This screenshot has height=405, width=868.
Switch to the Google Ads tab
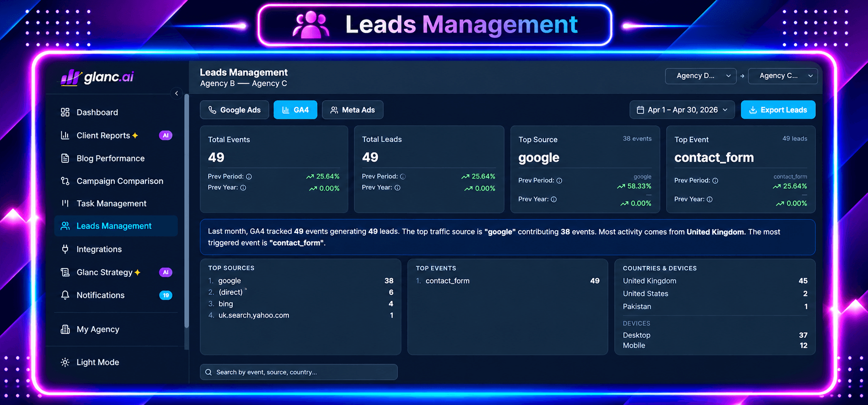click(234, 110)
